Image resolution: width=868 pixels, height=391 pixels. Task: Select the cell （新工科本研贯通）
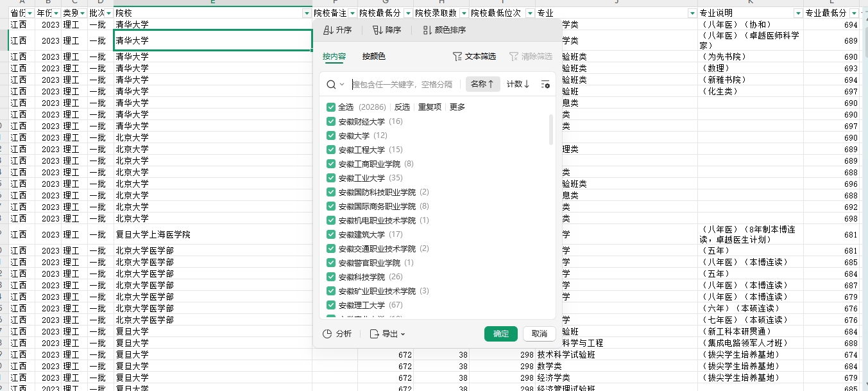(x=751, y=331)
